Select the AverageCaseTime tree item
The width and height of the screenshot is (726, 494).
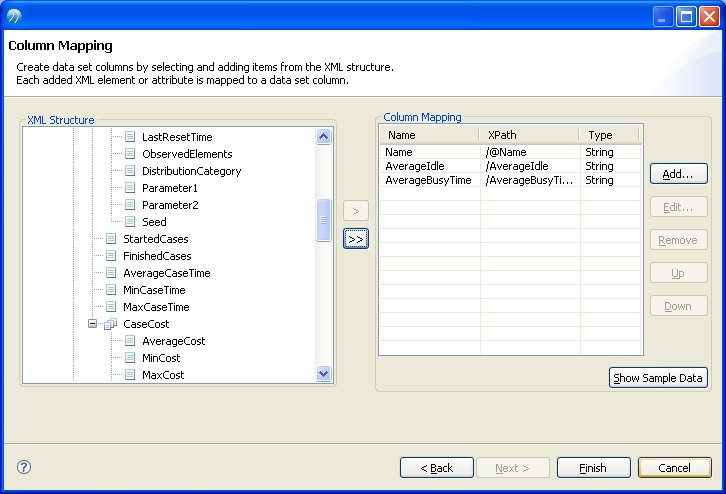pyautogui.click(x=166, y=273)
